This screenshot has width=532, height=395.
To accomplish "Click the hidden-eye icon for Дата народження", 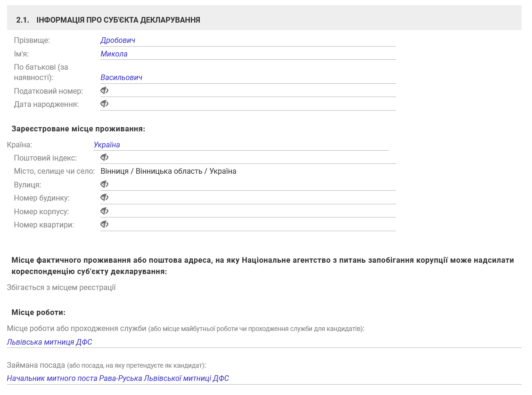I will click(x=105, y=104).
